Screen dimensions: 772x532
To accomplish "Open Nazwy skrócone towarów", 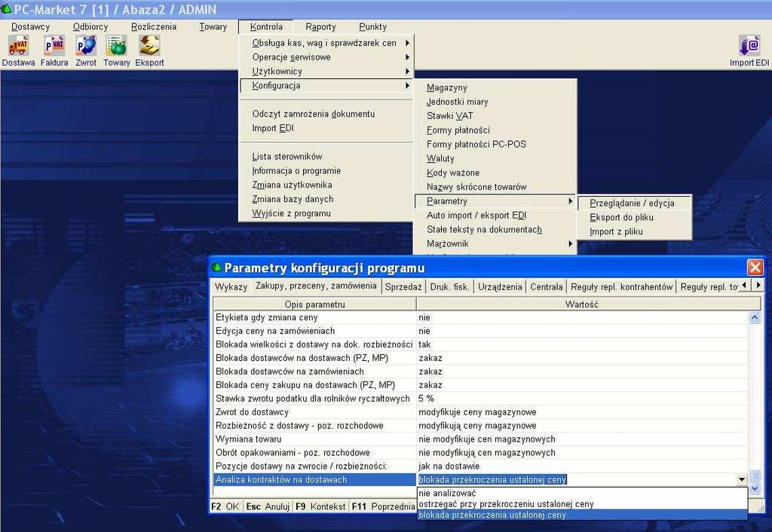I will pos(495,187).
